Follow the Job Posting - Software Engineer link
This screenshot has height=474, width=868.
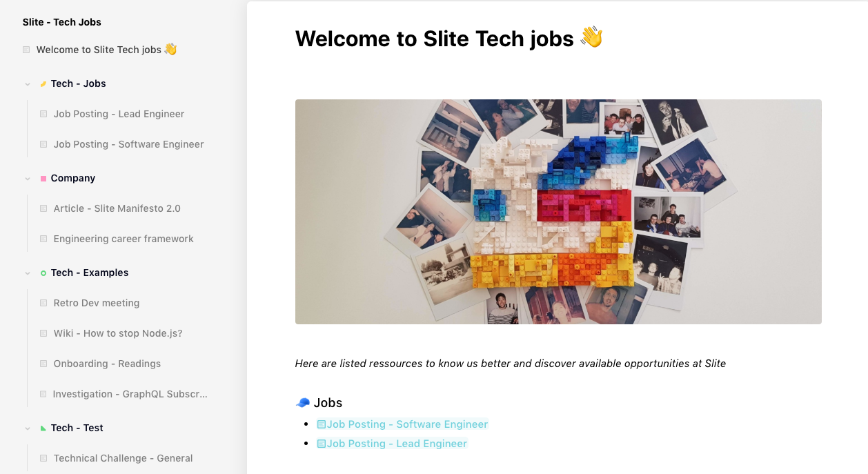click(407, 424)
